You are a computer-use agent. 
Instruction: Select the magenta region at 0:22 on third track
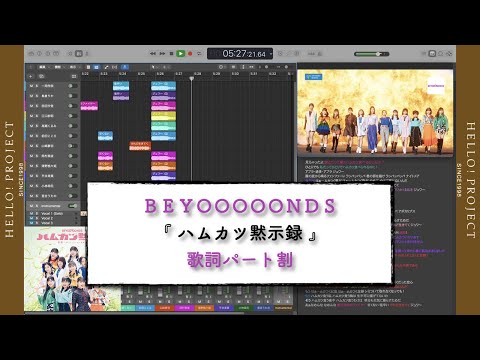(x=89, y=106)
